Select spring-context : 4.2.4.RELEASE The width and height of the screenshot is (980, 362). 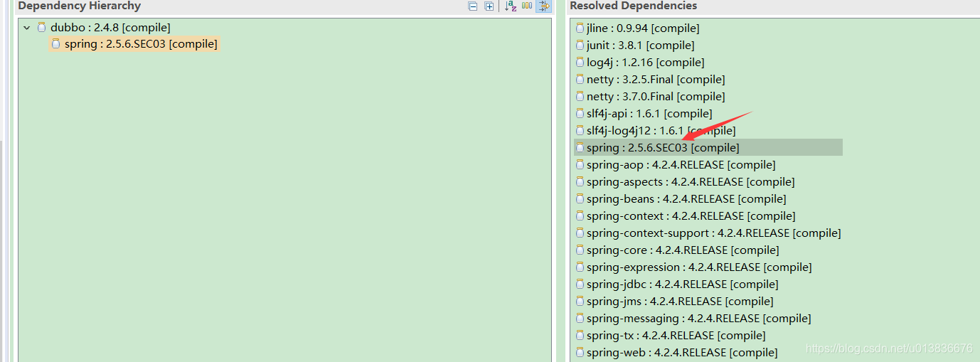point(691,216)
